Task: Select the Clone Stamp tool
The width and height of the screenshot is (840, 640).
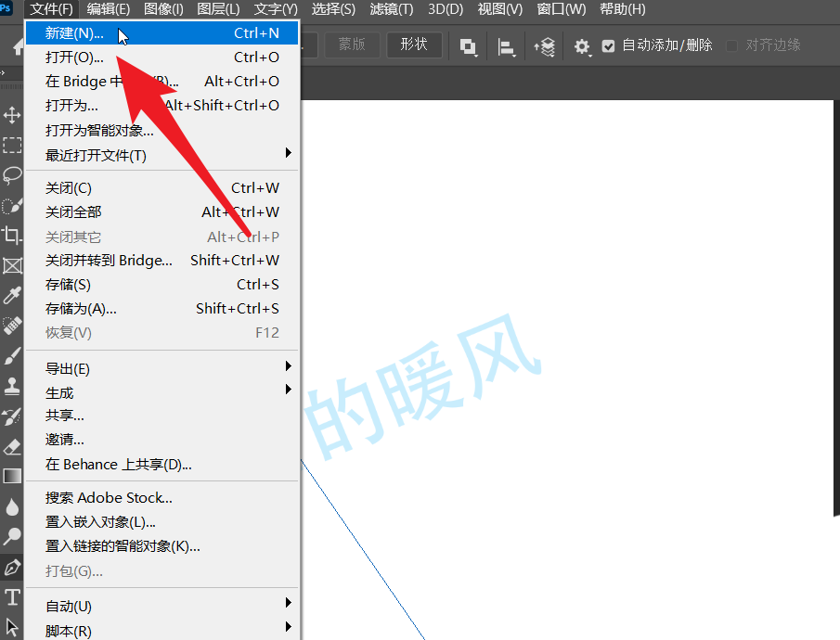Action: 12,385
